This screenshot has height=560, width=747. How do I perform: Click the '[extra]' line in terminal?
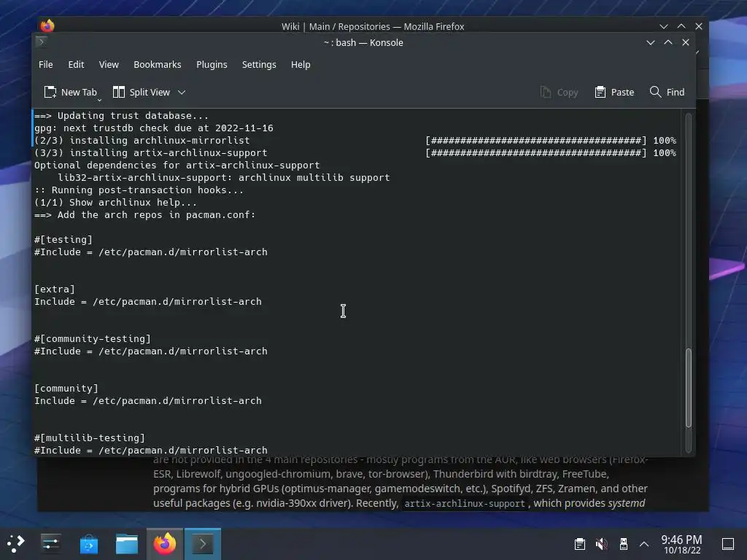tap(55, 289)
